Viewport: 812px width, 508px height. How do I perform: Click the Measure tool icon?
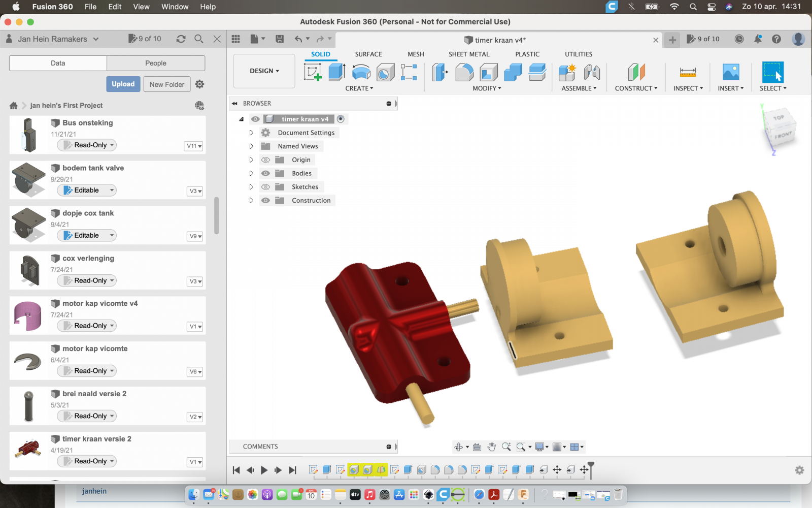tap(688, 72)
